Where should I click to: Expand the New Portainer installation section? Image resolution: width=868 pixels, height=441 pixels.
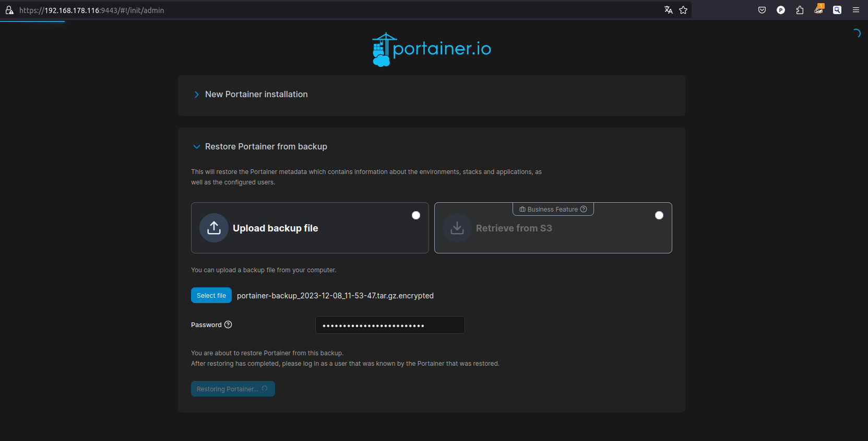256,95
